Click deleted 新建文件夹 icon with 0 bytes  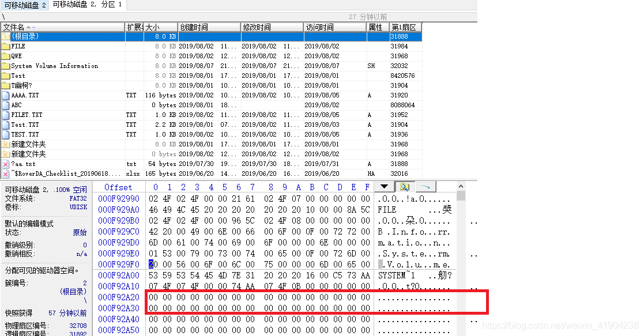pos(6,154)
